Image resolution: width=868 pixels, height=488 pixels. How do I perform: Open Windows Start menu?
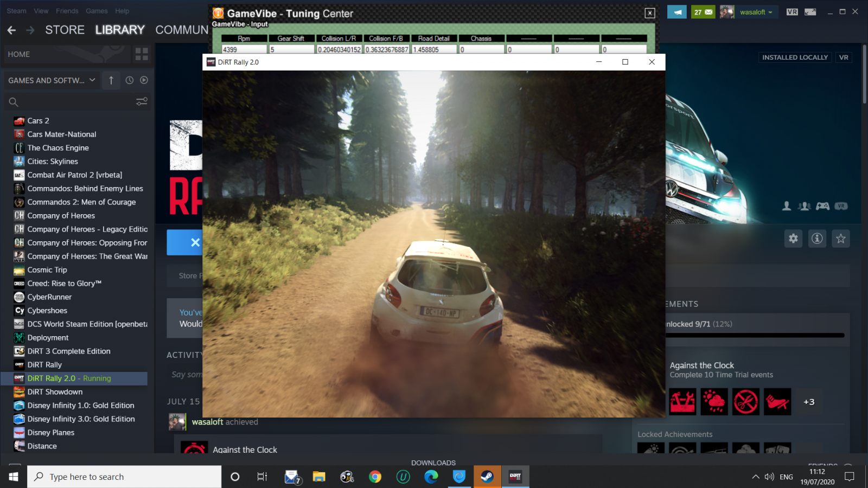pyautogui.click(x=14, y=477)
